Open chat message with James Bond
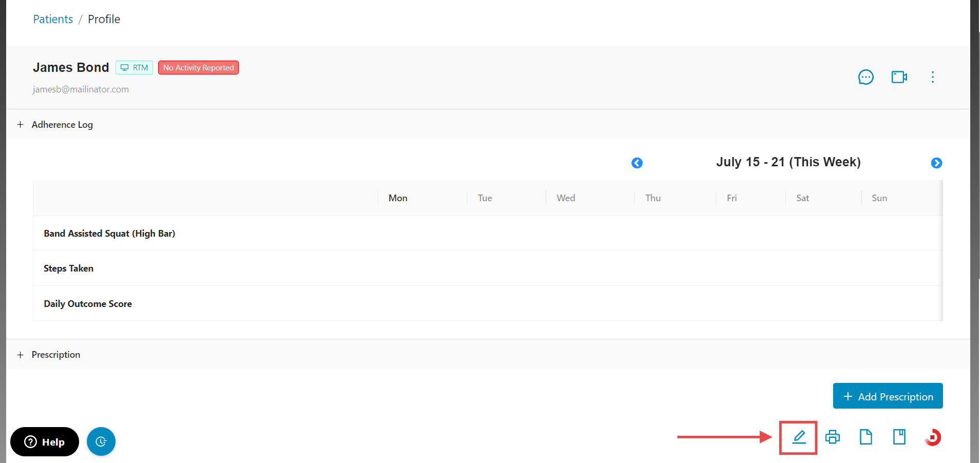Viewport: 980px width, 463px height. coord(866,77)
